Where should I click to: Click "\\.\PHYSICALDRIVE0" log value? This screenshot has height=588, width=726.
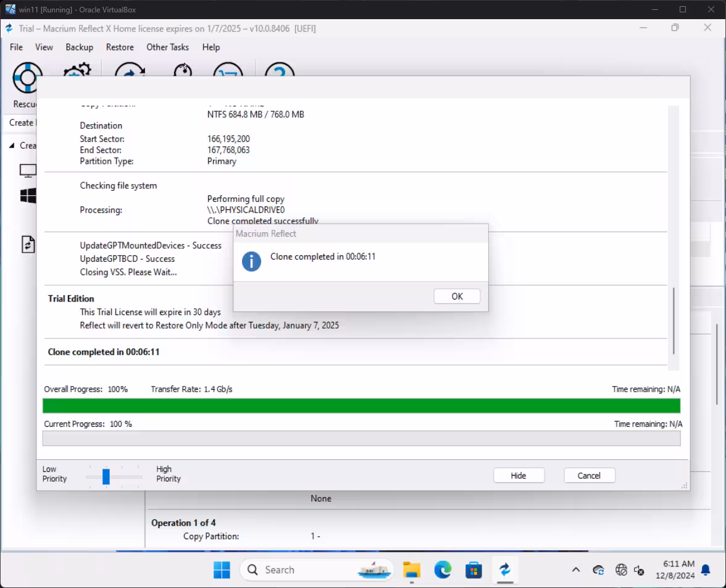pyautogui.click(x=246, y=210)
